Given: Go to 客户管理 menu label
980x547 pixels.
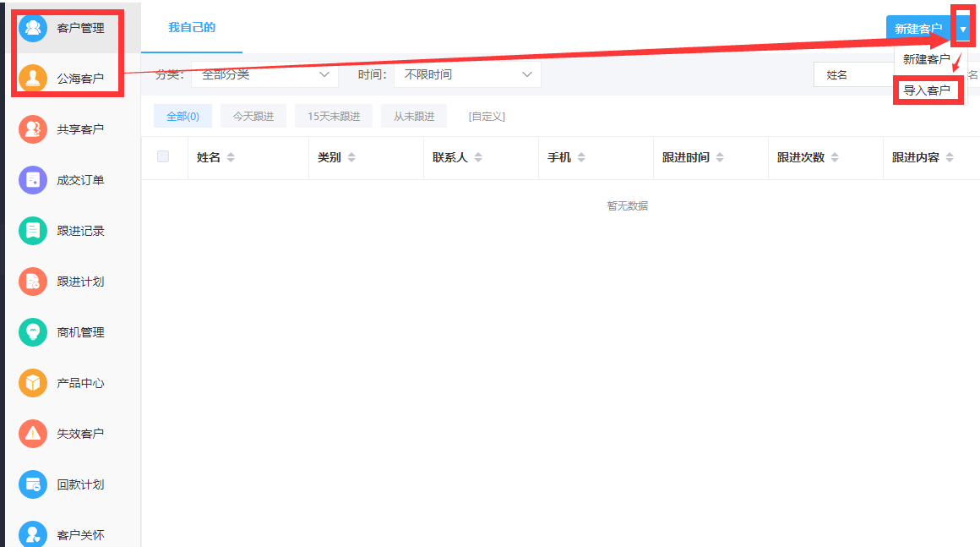Looking at the screenshot, I should pos(80,28).
